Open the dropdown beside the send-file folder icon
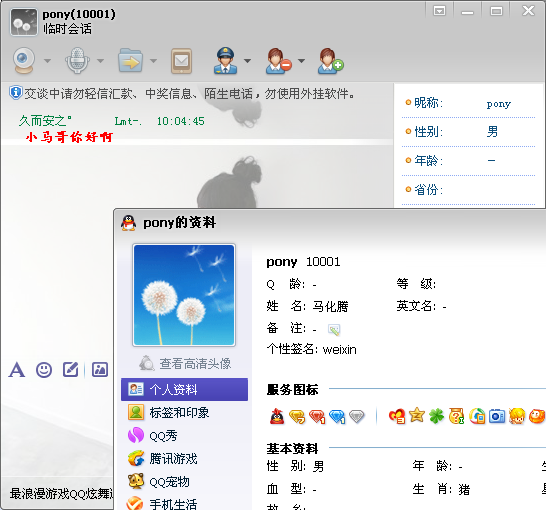Screen dimensions: 546x510 click(153, 61)
